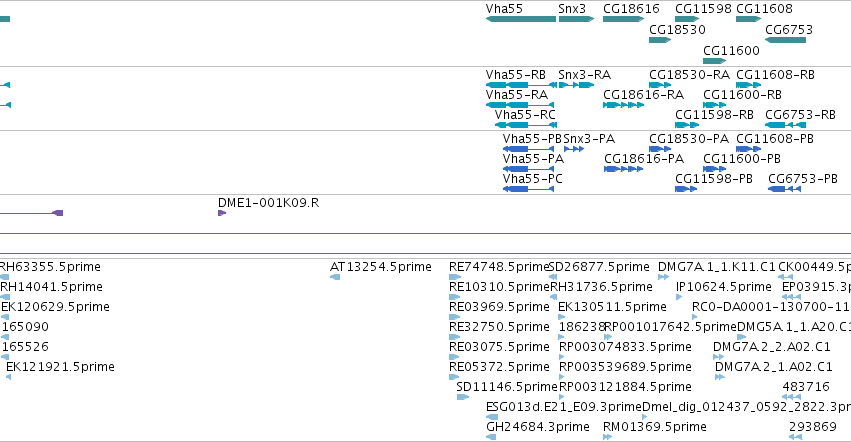This screenshot has height=442, width=851.
Task: Click the RE32750.5prime EST
Action: [x=454, y=337]
